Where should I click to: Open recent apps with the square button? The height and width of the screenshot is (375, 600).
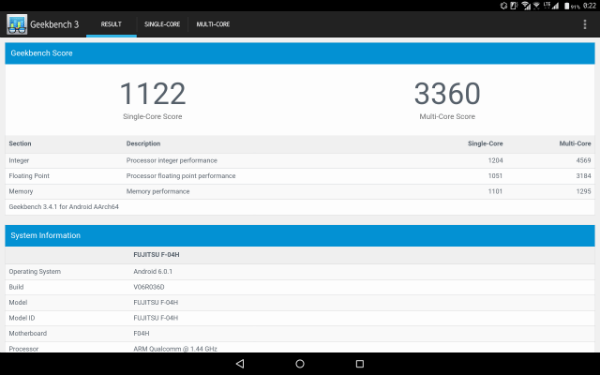coord(360,364)
